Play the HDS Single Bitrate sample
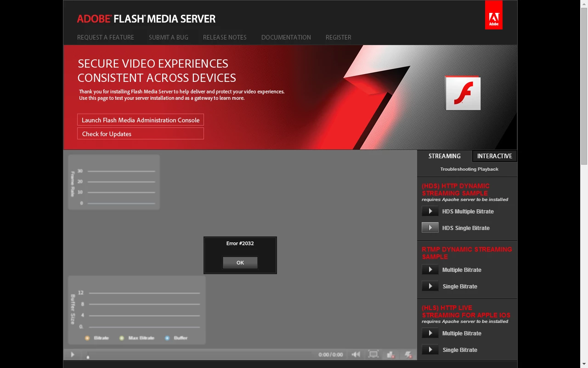Image resolution: width=588 pixels, height=368 pixels. (x=430, y=228)
